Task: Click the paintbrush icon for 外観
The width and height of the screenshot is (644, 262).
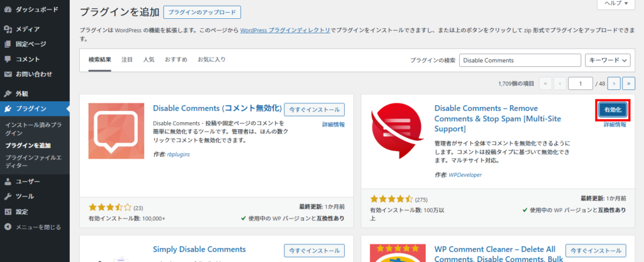Action: [8, 93]
